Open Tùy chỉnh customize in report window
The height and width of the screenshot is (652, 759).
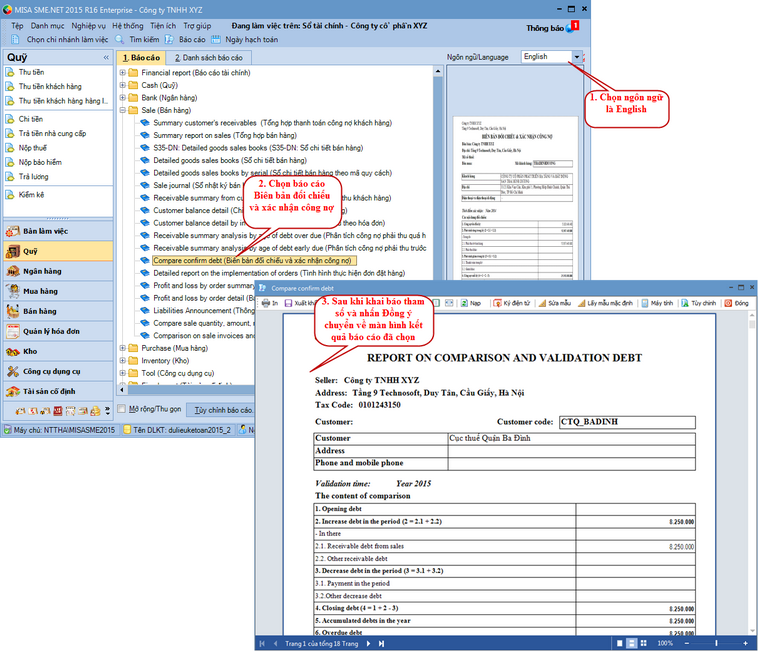(698, 303)
